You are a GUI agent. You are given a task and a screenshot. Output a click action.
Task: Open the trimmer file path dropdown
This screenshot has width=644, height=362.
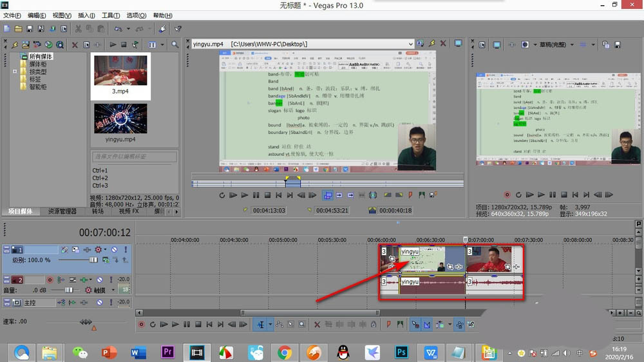click(x=410, y=44)
